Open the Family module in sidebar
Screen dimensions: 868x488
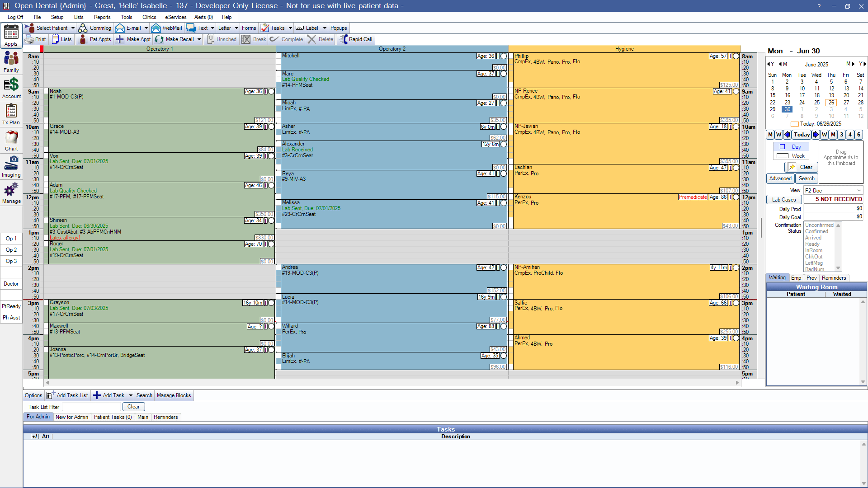[x=11, y=61]
